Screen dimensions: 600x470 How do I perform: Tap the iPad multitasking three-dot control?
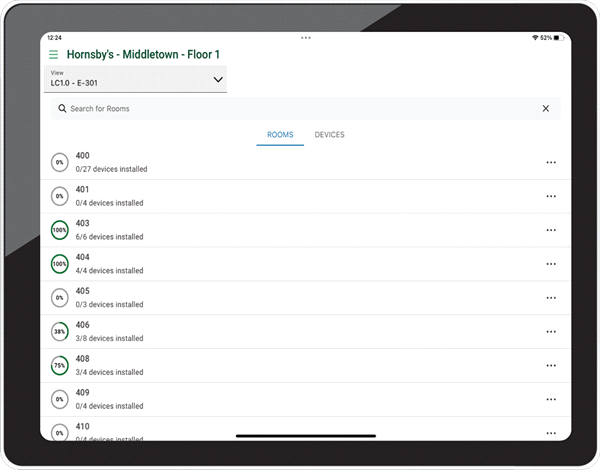[x=306, y=38]
